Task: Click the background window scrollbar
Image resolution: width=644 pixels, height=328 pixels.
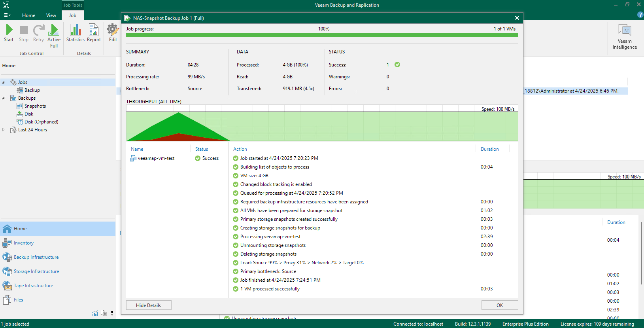Action: coord(641,253)
